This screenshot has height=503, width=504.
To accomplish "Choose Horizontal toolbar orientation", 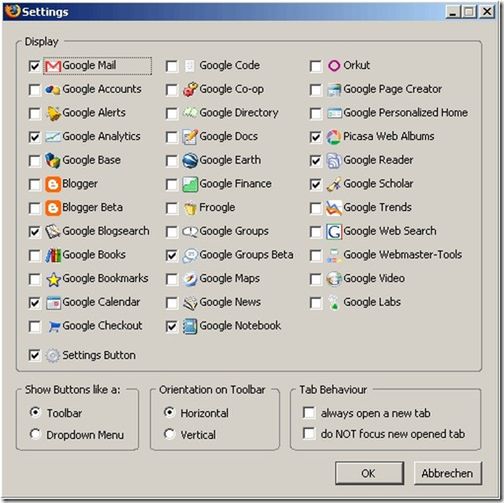I will (169, 412).
